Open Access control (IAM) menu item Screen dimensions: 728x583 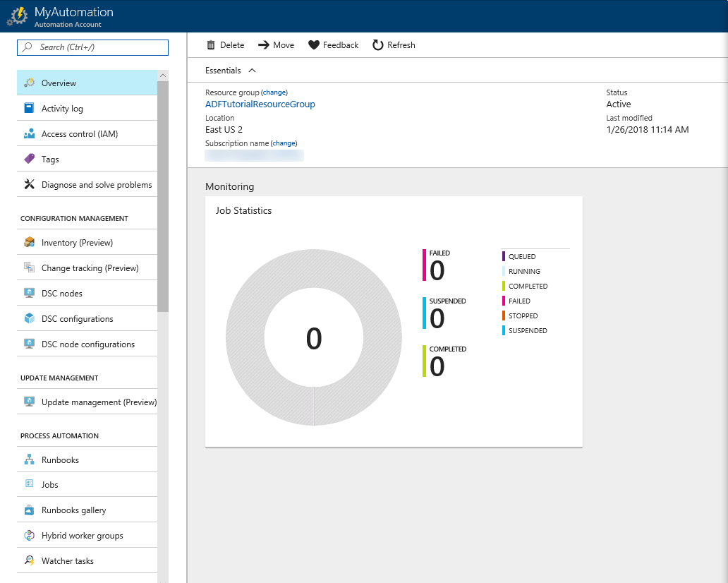point(79,134)
